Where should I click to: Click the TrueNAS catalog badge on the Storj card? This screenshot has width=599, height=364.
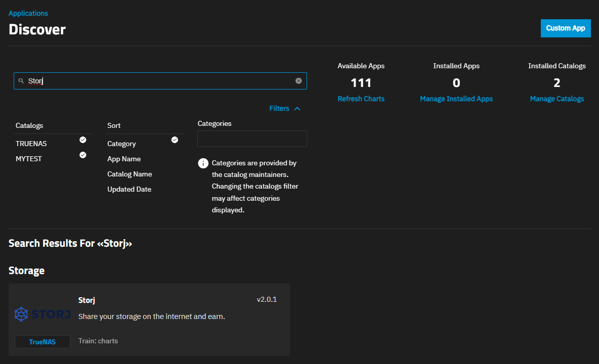pyautogui.click(x=42, y=342)
